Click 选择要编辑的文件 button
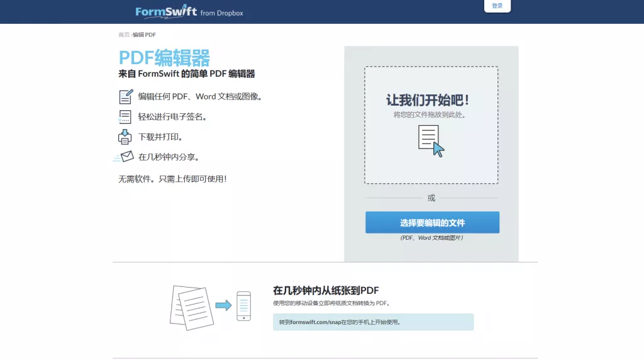 pyautogui.click(x=433, y=222)
